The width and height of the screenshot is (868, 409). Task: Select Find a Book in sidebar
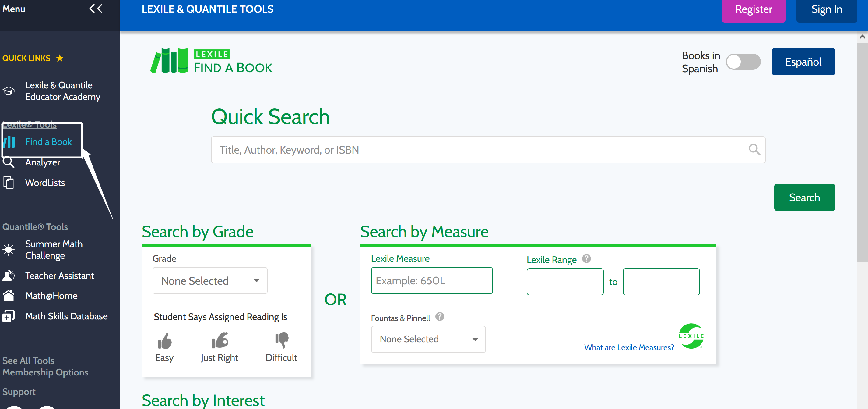(48, 142)
